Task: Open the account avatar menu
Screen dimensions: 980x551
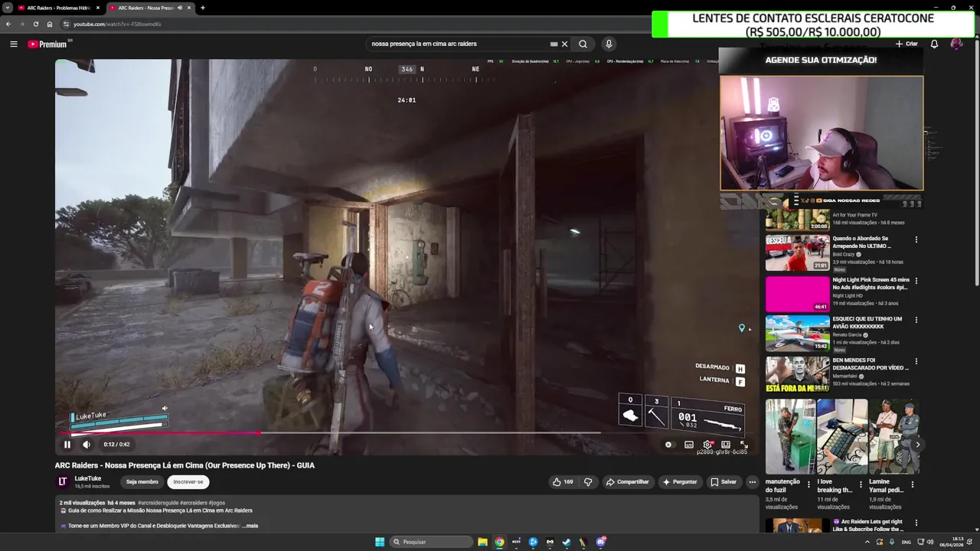Action: pyautogui.click(x=956, y=44)
